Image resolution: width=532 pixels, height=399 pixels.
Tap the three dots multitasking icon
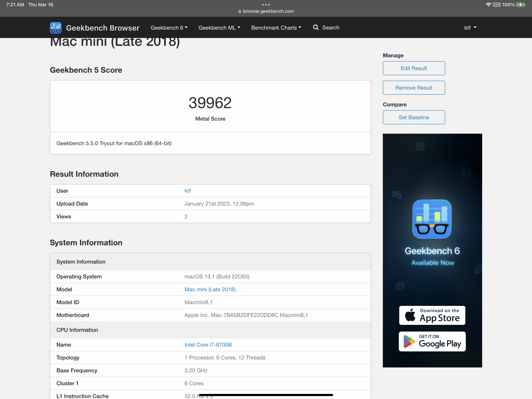click(x=266, y=5)
